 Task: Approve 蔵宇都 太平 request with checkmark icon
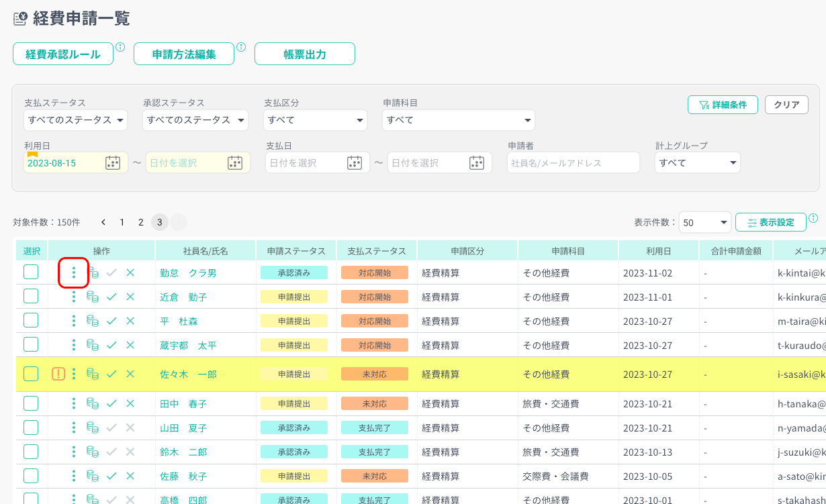click(111, 345)
